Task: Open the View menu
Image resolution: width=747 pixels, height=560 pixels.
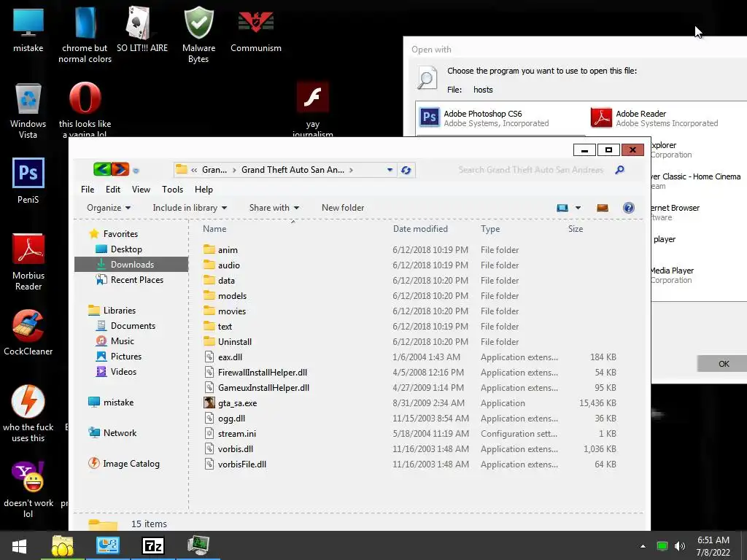Action: [141, 190]
